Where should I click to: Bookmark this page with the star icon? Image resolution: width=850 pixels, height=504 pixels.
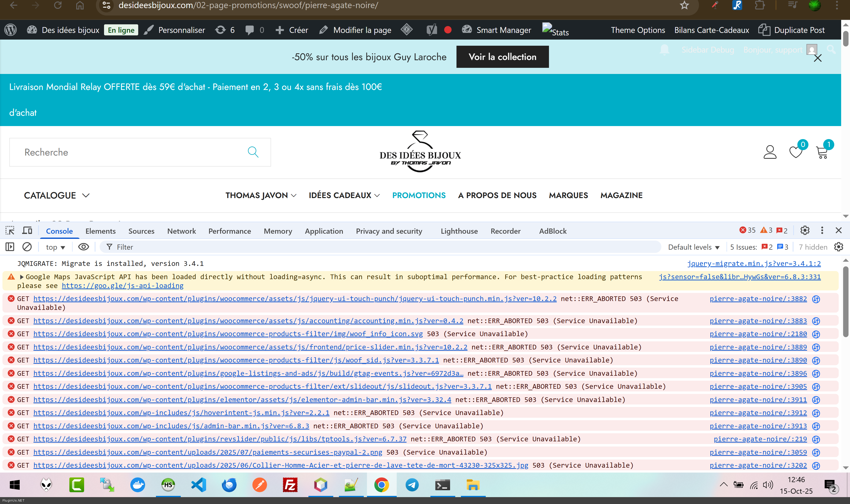click(684, 5)
